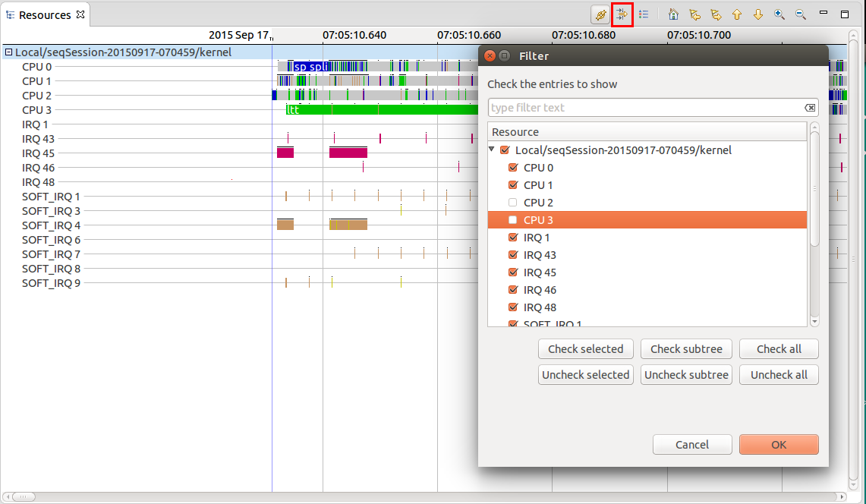The height and width of the screenshot is (504, 866).
Task: Click the chain-link icon in the toolbar
Action: coord(601,14)
